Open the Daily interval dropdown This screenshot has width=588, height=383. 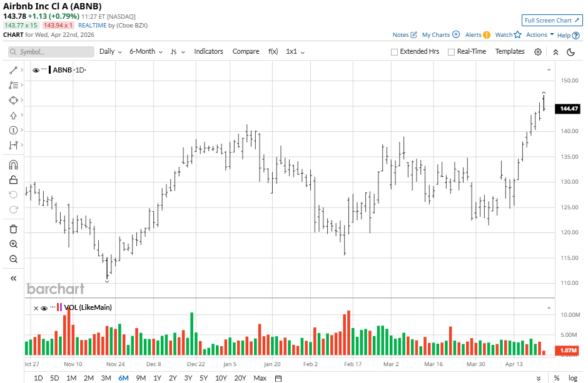click(111, 52)
